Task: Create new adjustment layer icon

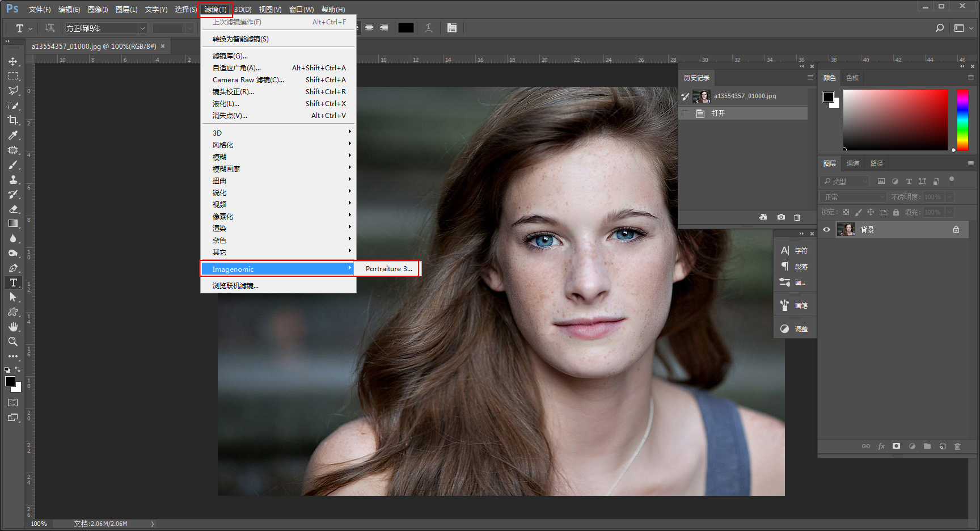Action: point(912,446)
